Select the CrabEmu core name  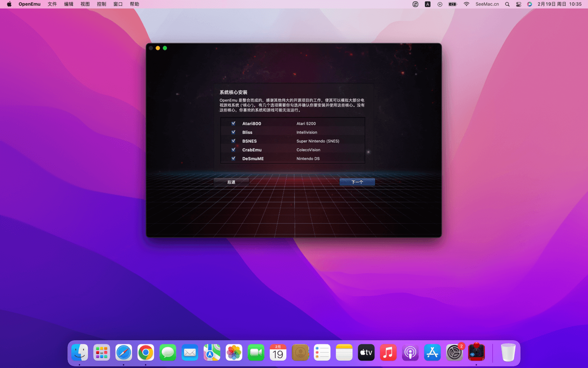click(x=252, y=150)
